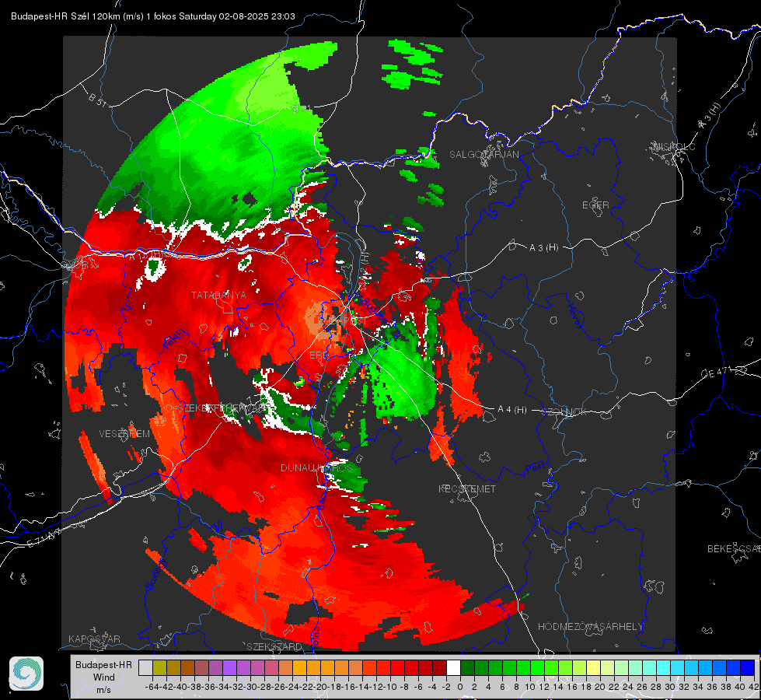Screen dimensions: 761x700
Task: Select the DUNAUJVAROS city label
Action: click(x=317, y=467)
